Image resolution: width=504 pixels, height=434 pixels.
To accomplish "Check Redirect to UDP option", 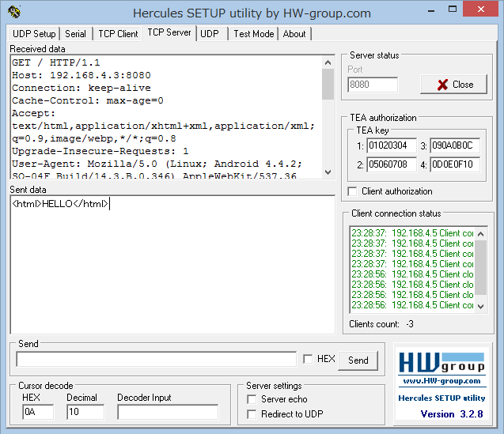I will click(252, 414).
